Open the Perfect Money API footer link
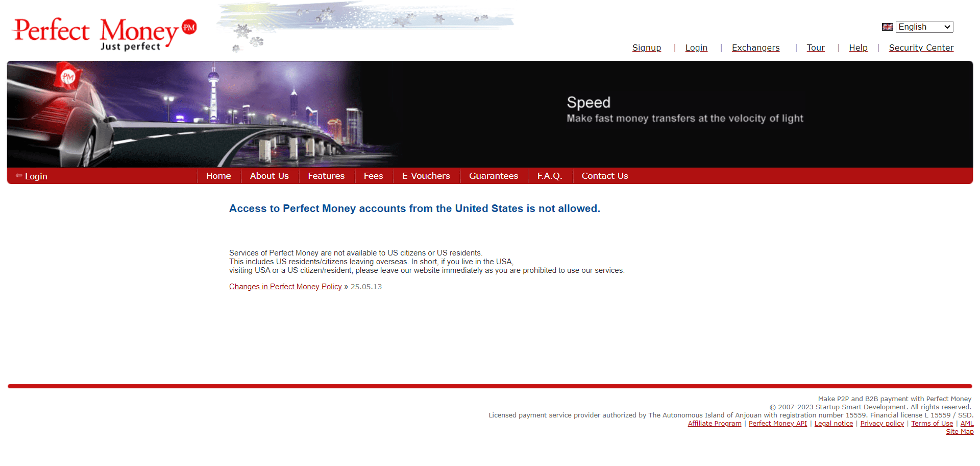980x466 pixels. coord(778,424)
